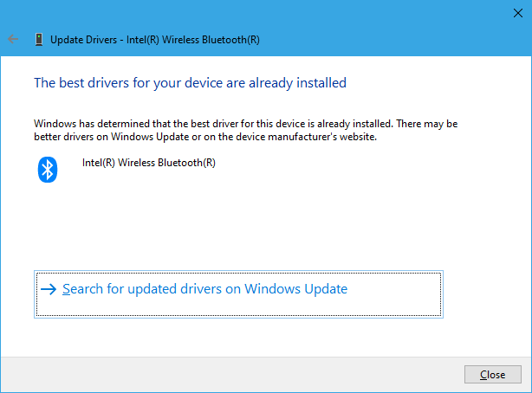The height and width of the screenshot is (393, 532).
Task: Click the 'Windows has determined that the best driver' paragraph
Action: click(246, 130)
